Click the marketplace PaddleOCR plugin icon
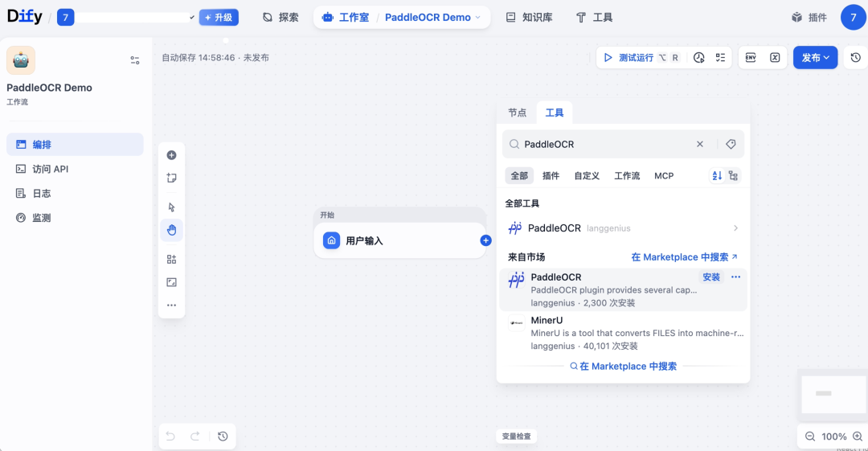The width and height of the screenshot is (868, 451). click(x=517, y=281)
